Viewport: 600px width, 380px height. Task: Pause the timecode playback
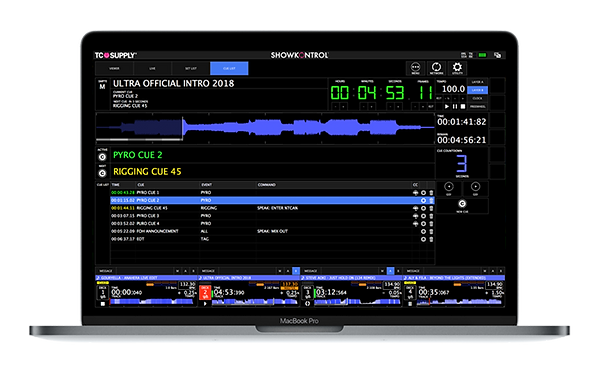tap(455, 106)
